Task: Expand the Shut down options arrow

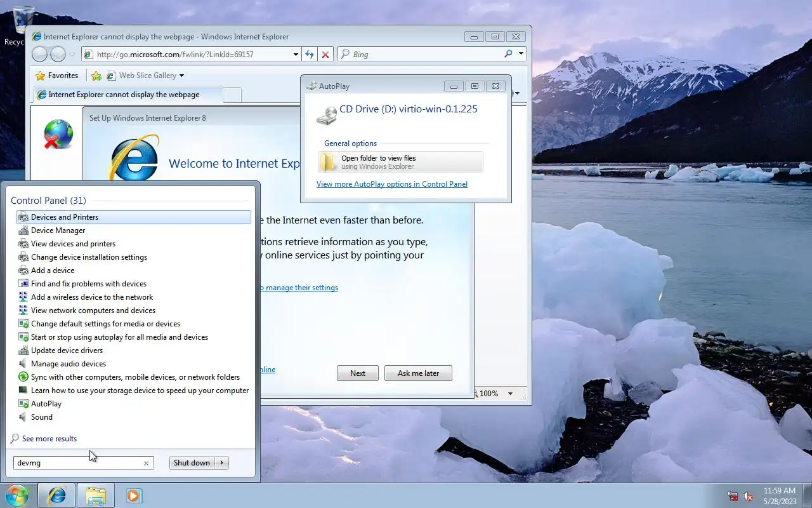Action: tap(222, 463)
